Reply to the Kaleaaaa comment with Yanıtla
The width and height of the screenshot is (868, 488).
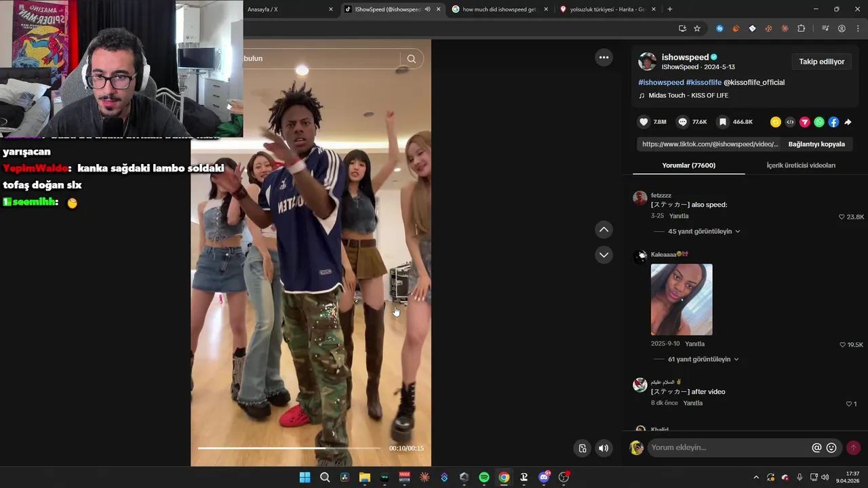695,344
